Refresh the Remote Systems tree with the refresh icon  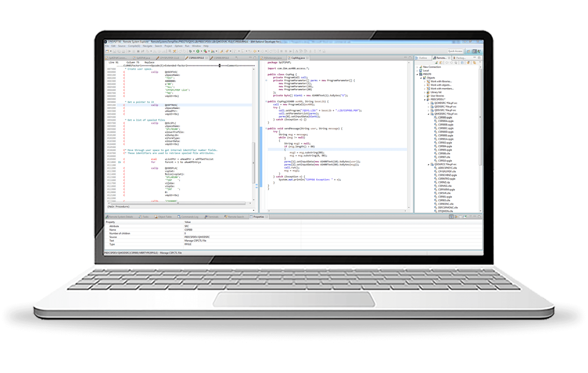point(441,62)
